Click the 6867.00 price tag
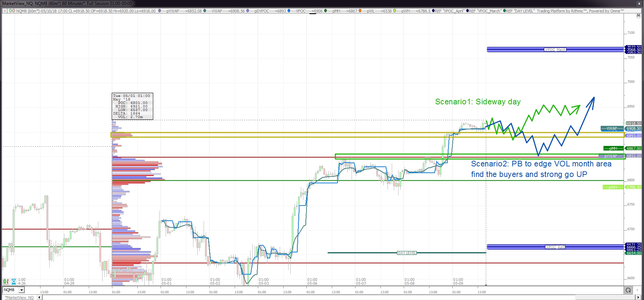The image size is (644, 300). pyautogui.click(x=633, y=148)
